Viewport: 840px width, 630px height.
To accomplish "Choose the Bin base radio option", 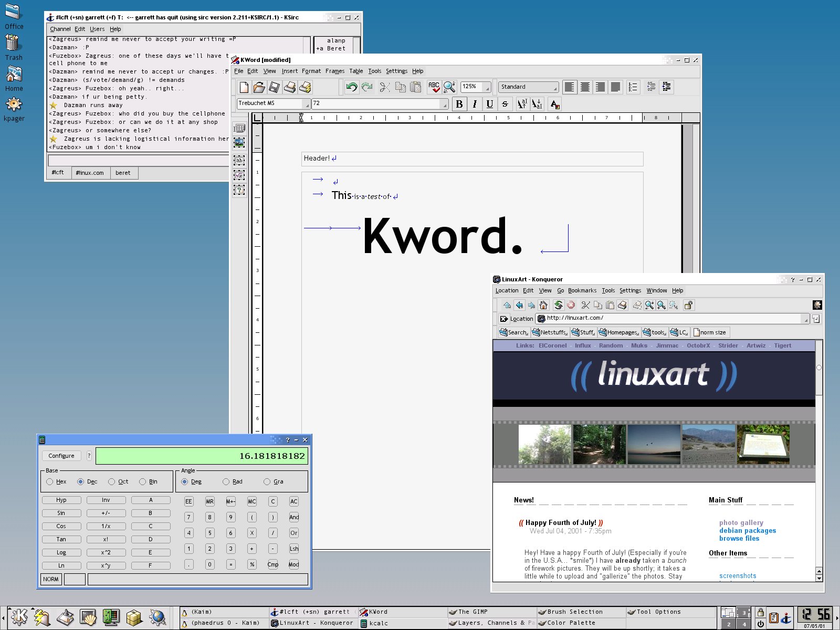I will click(143, 481).
